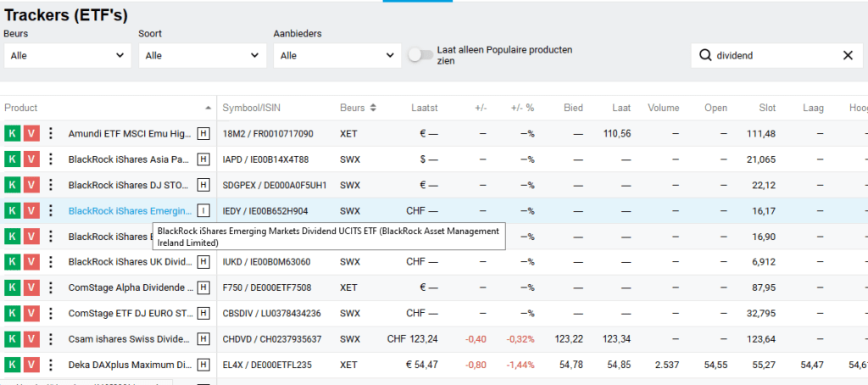The width and height of the screenshot is (868, 385).
Task: Click red V sell button on the IEDY row
Action: pyautogui.click(x=31, y=210)
